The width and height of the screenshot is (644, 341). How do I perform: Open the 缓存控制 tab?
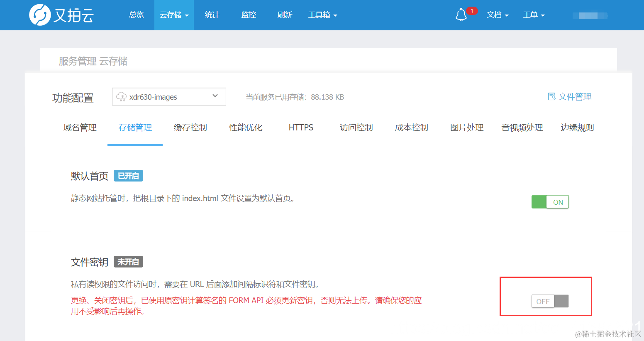tap(190, 128)
